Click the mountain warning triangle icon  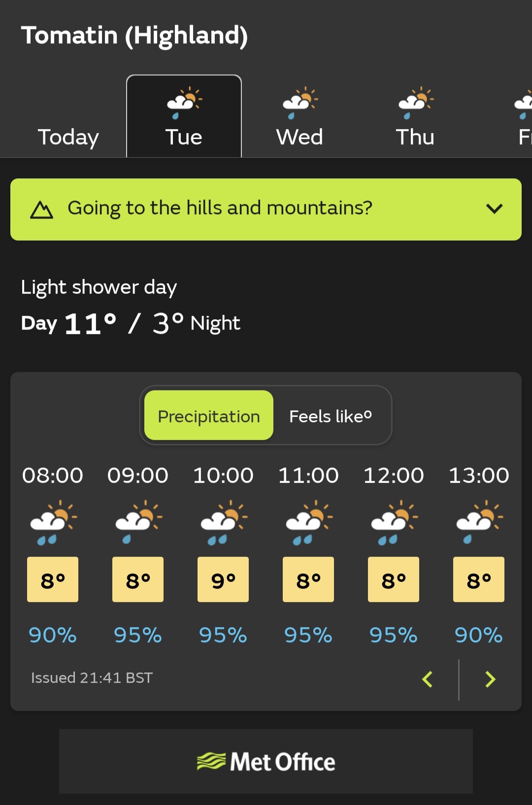(41, 210)
